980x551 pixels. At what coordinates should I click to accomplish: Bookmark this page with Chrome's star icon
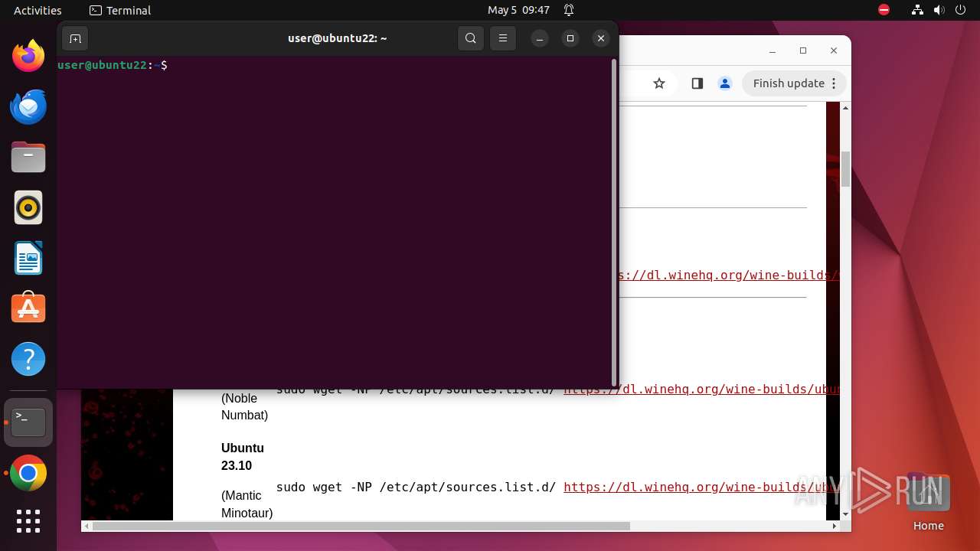[x=659, y=83]
